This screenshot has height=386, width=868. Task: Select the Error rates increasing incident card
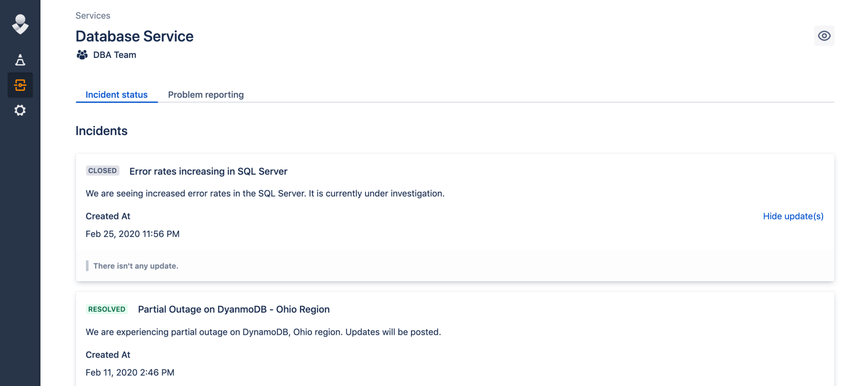pyautogui.click(x=208, y=171)
